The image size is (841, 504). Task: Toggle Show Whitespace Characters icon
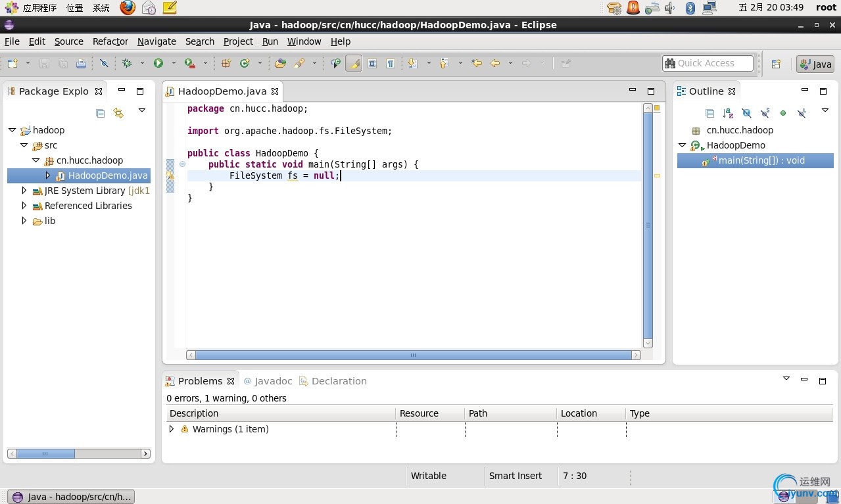coord(391,63)
